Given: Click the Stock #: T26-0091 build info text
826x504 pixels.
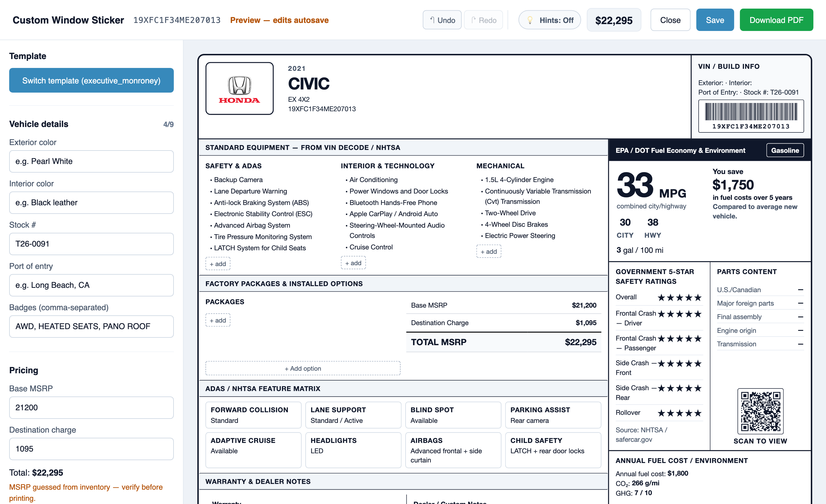Looking at the screenshot, I should [771, 92].
